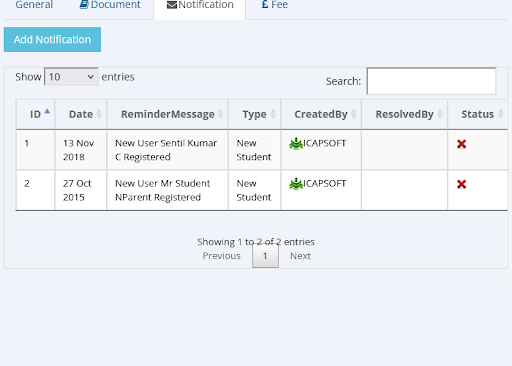
Task: Focus the Search input field
Action: (x=431, y=81)
